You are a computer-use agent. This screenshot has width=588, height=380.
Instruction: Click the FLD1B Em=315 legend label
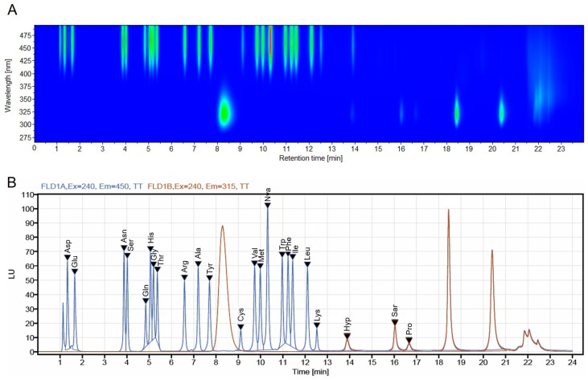point(199,186)
